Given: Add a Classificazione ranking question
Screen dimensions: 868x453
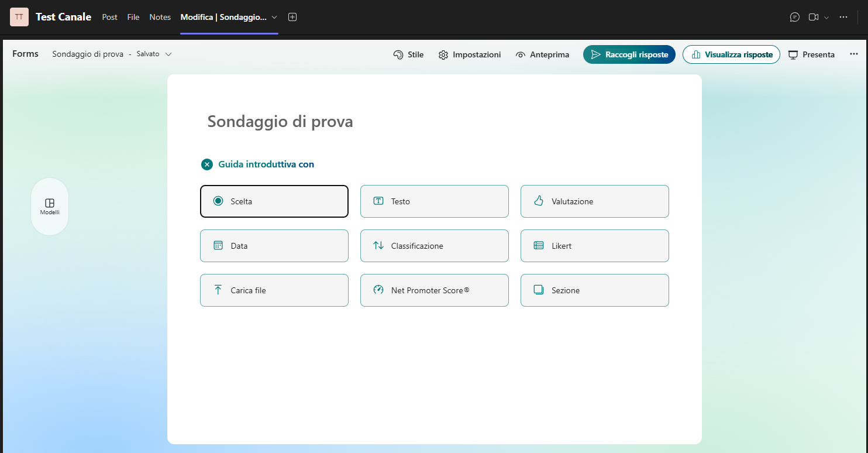Looking at the screenshot, I should pyautogui.click(x=435, y=246).
